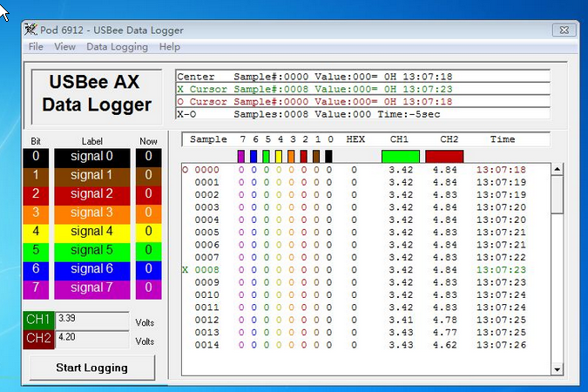The width and height of the screenshot is (588, 392).
Task: Open the Help menu
Action: pos(170,47)
